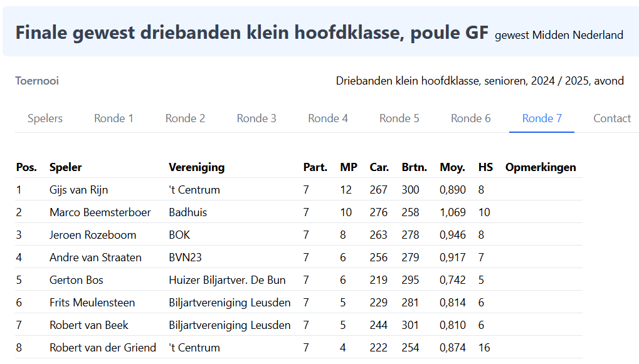The image size is (639, 364).
Task: Switch to Ronde 1 tab
Action: point(114,118)
